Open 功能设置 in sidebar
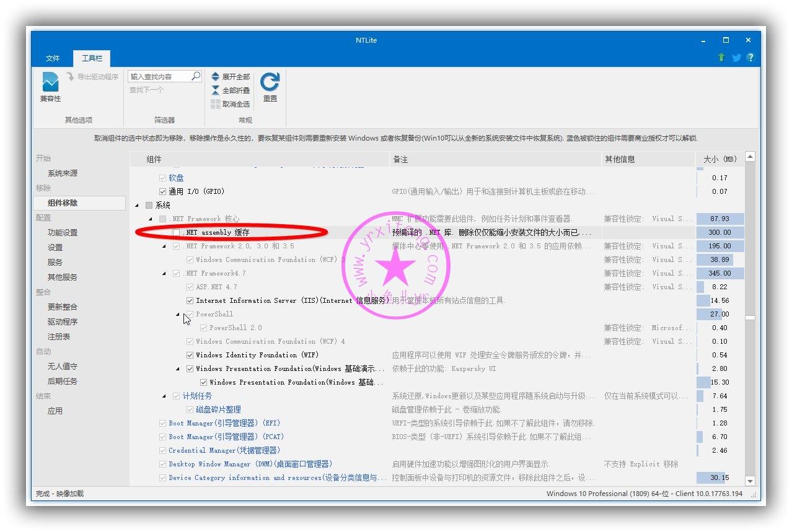The image size is (792, 532). pos(63,233)
